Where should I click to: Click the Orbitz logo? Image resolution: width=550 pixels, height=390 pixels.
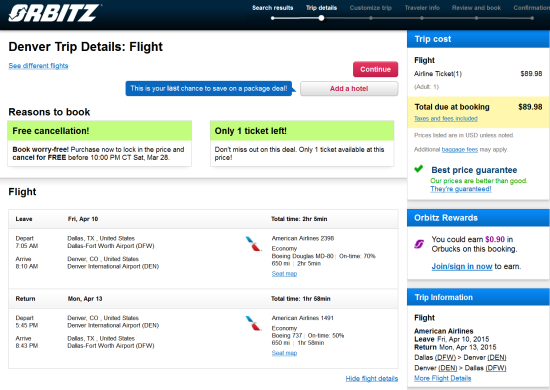(x=54, y=13)
